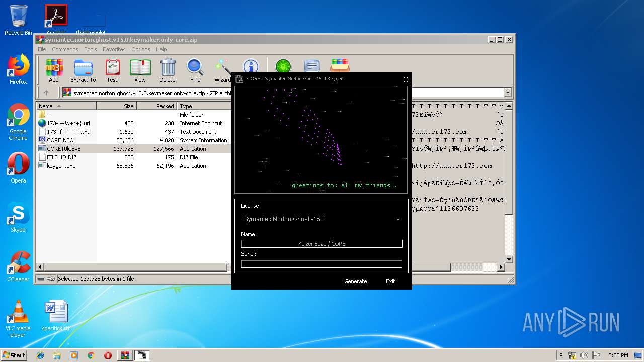644x362 pixels.
Task: Click the keygen app taskbar button
Action: [142, 355]
